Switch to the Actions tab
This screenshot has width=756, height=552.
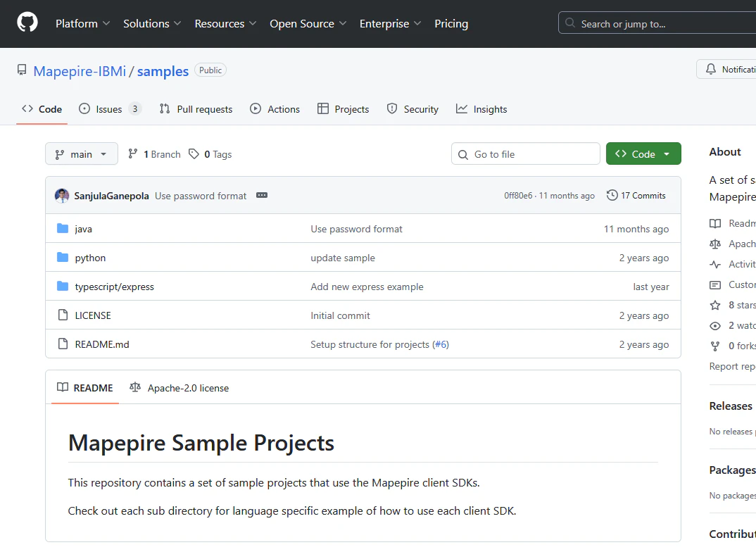275,109
